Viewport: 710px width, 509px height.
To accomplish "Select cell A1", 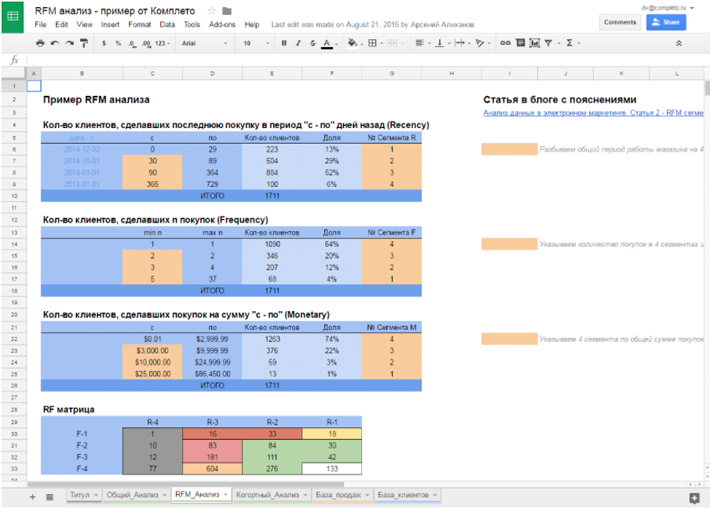I will [34, 86].
